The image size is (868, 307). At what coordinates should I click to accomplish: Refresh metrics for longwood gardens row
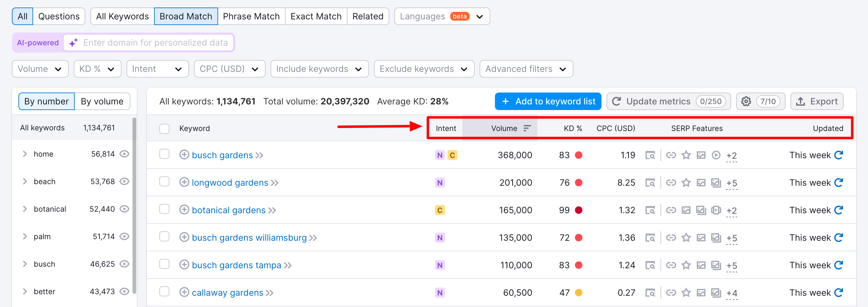[x=839, y=183]
